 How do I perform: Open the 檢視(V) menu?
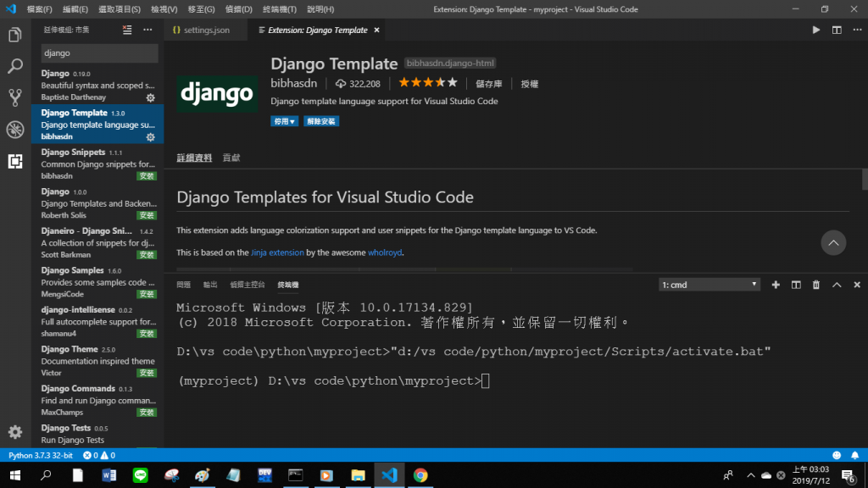(x=164, y=9)
